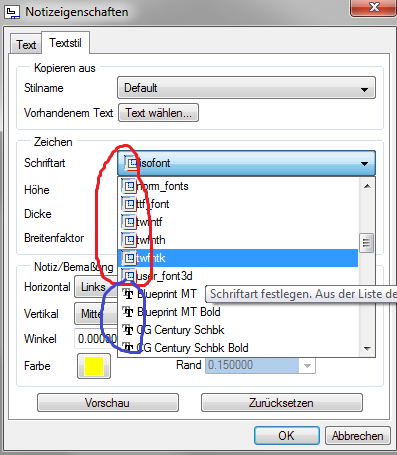Select the norm_fonts font icon

pyautogui.click(x=129, y=186)
